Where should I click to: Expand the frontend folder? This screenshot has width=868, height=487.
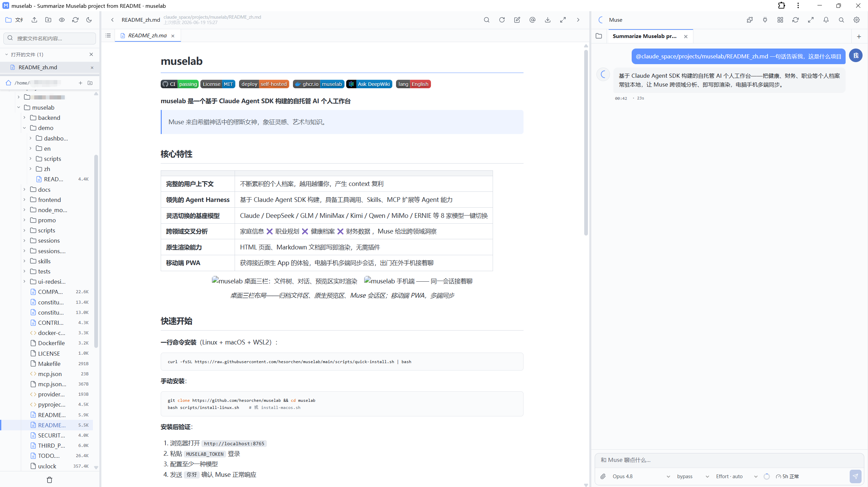pos(24,200)
